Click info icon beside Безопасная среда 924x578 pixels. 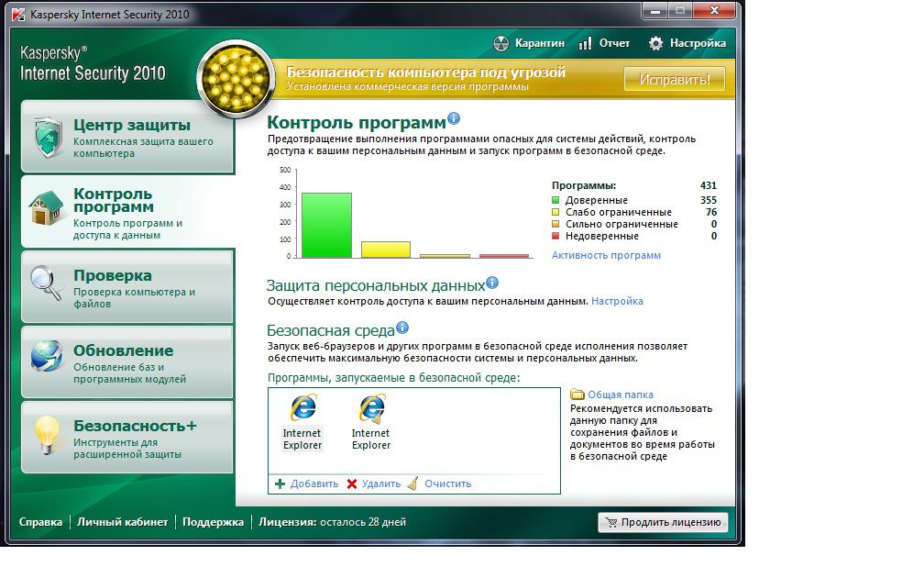click(x=402, y=328)
